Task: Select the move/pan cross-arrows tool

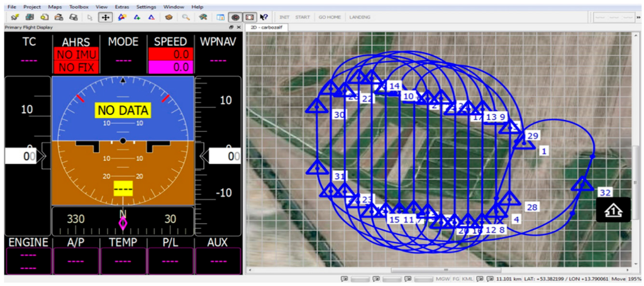Action: coord(105,17)
